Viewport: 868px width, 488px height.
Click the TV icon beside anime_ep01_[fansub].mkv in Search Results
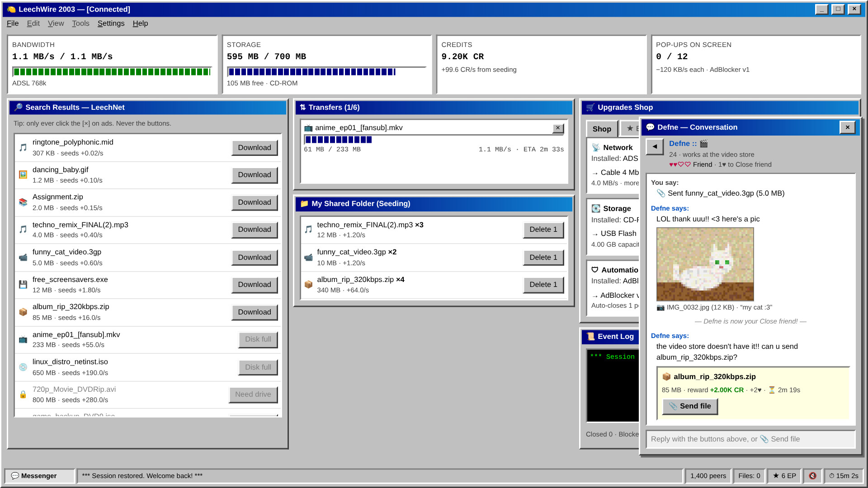click(x=23, y=340)
